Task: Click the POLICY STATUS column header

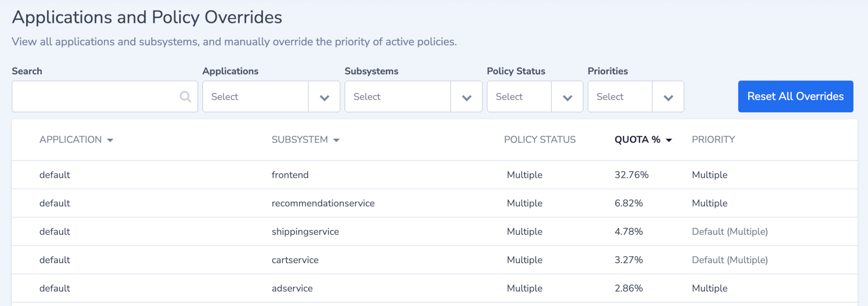Action: (x=540, y=140)
